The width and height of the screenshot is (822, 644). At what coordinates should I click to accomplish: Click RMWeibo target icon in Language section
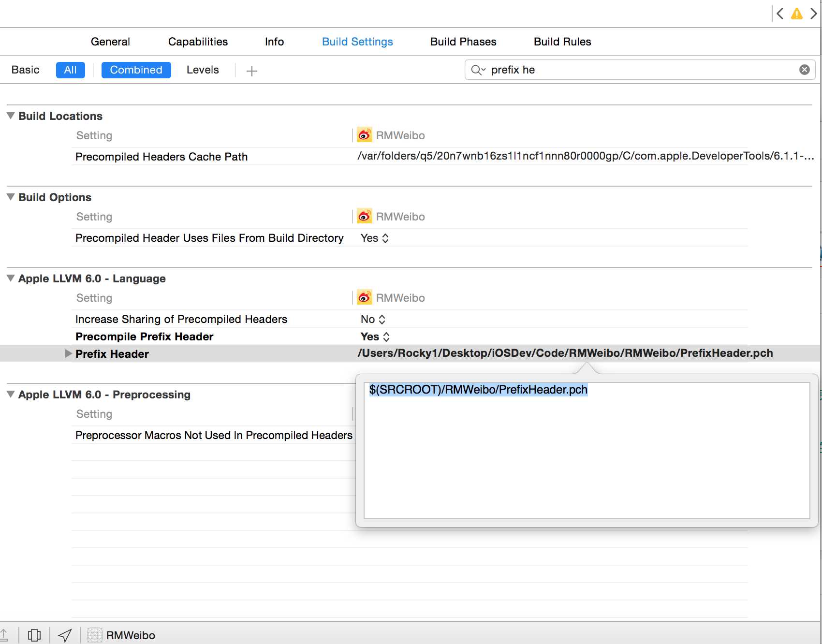point(365,297)
